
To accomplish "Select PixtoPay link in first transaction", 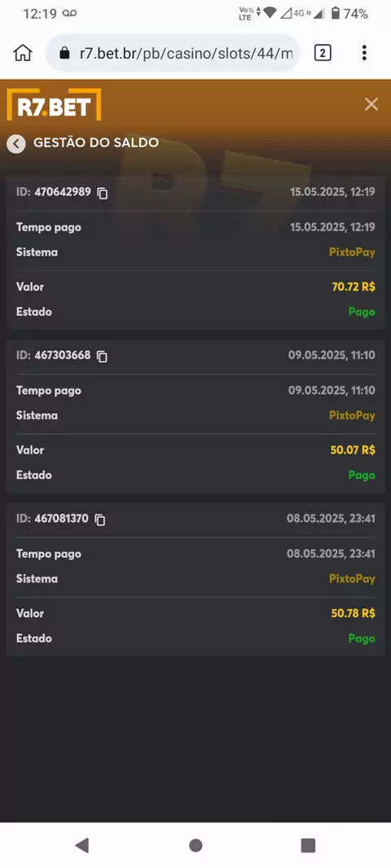I will [x=352, y=252].
